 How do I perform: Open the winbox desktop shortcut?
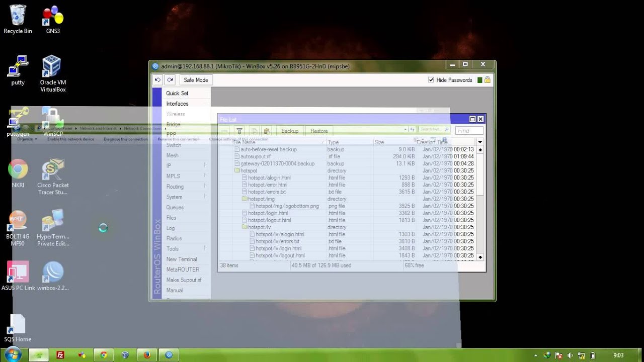53,276
